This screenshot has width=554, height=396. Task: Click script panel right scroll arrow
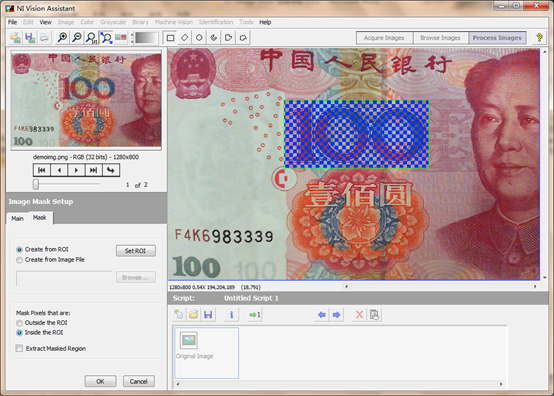tap(501, 384)
